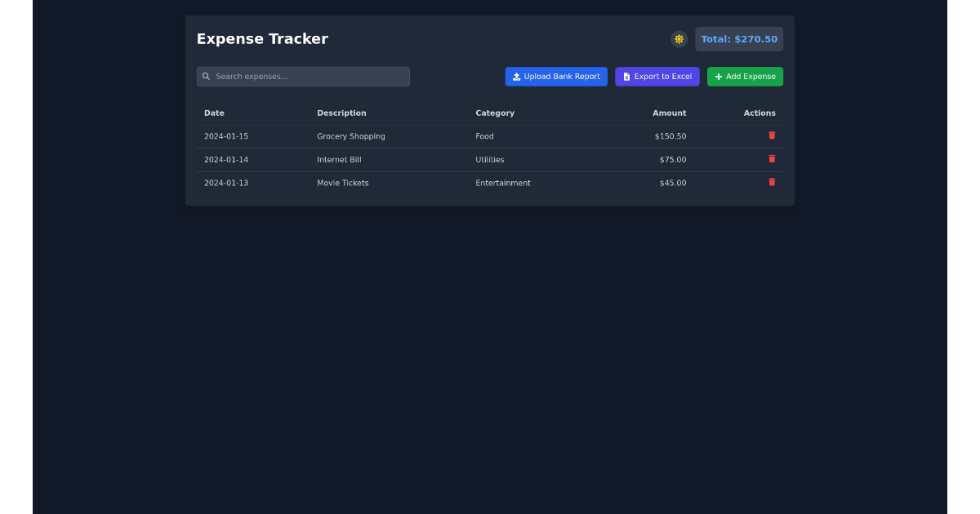Screen dimensions: 980x514
Task: Toggle light mode with the sun icon
Action: tap(679, 38)
